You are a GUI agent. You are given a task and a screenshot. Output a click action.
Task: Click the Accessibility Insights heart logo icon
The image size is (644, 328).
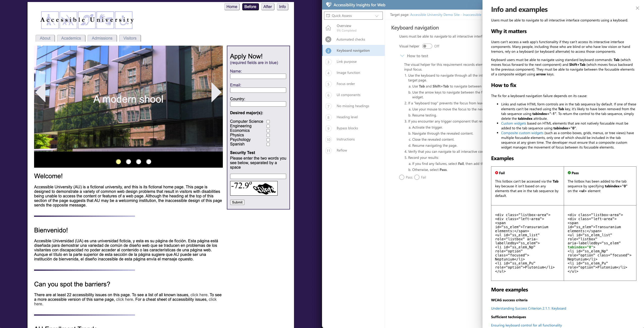pos(329,5)
